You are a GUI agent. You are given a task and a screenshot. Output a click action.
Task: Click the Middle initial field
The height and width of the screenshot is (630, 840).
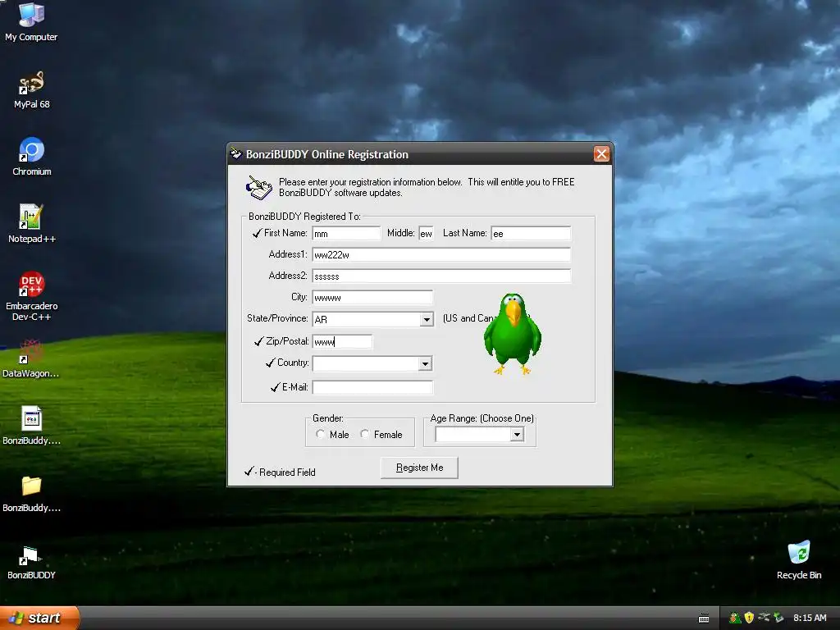426,233
